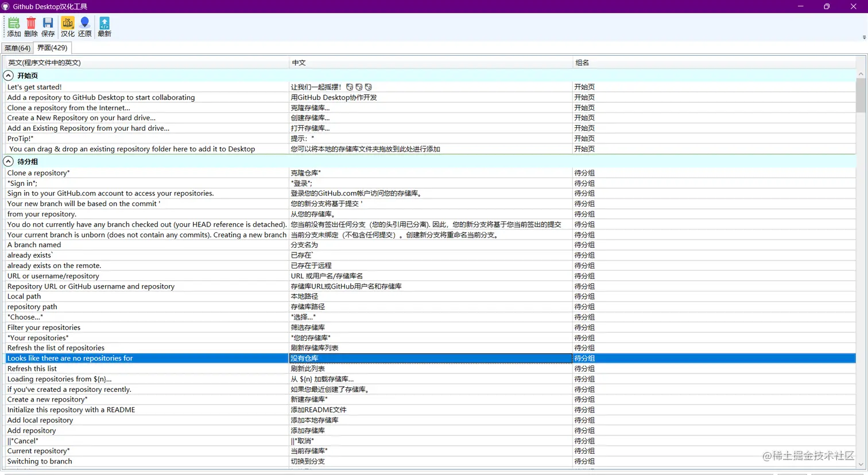
Task: Open the toolbar overflow arrow at far right
Action: click(864, 37)
